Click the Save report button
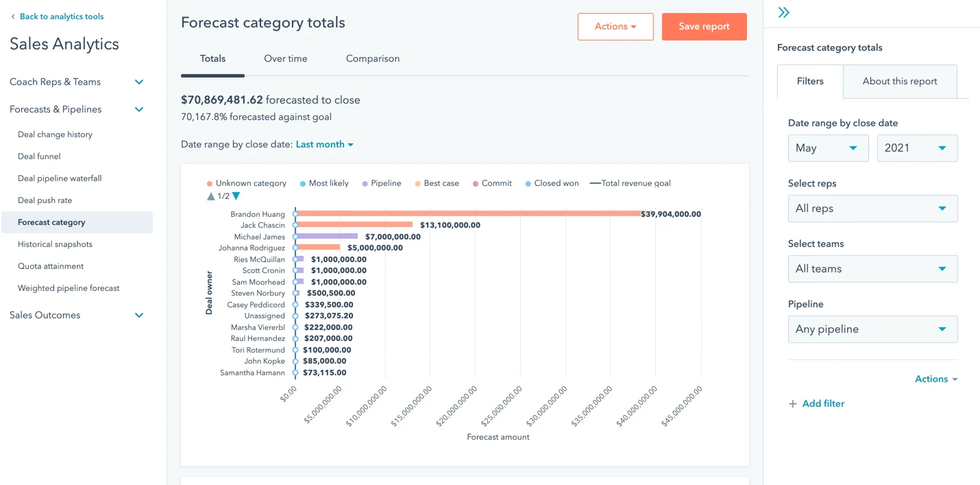 (704, 26)
